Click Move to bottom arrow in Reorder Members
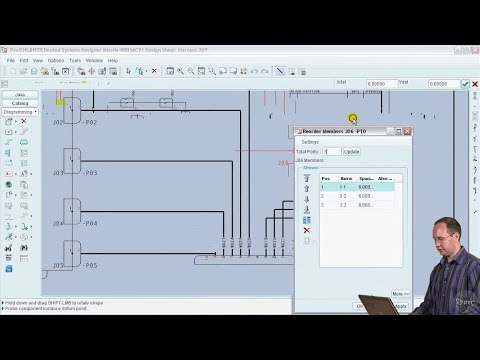 click(307, 210)
